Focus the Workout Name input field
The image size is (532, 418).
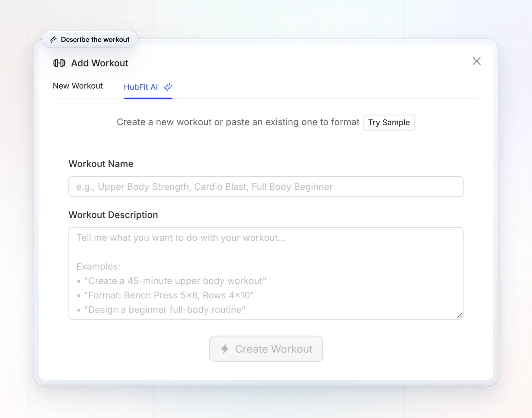(x=266, y=187)
